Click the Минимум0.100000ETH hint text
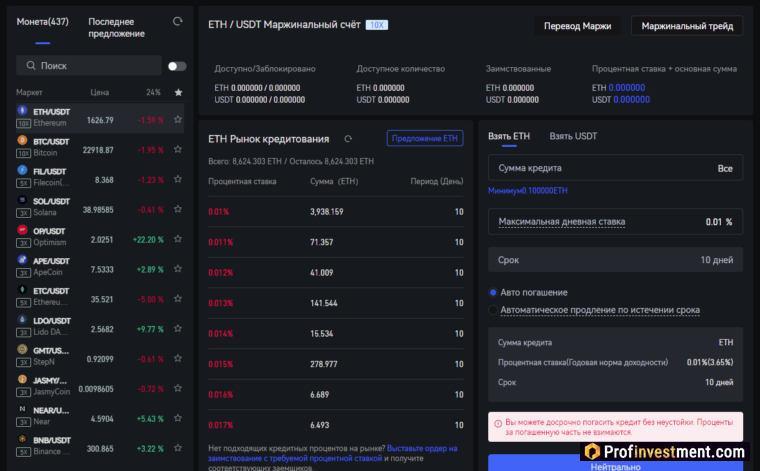Screen dimensions: 760x471 pos(527,191)
